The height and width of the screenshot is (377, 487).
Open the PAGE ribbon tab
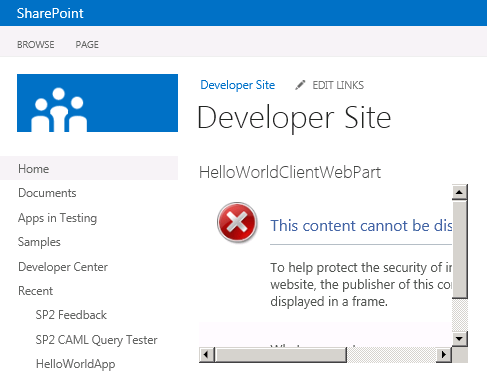pyautogui.click(x=87, y=45)
